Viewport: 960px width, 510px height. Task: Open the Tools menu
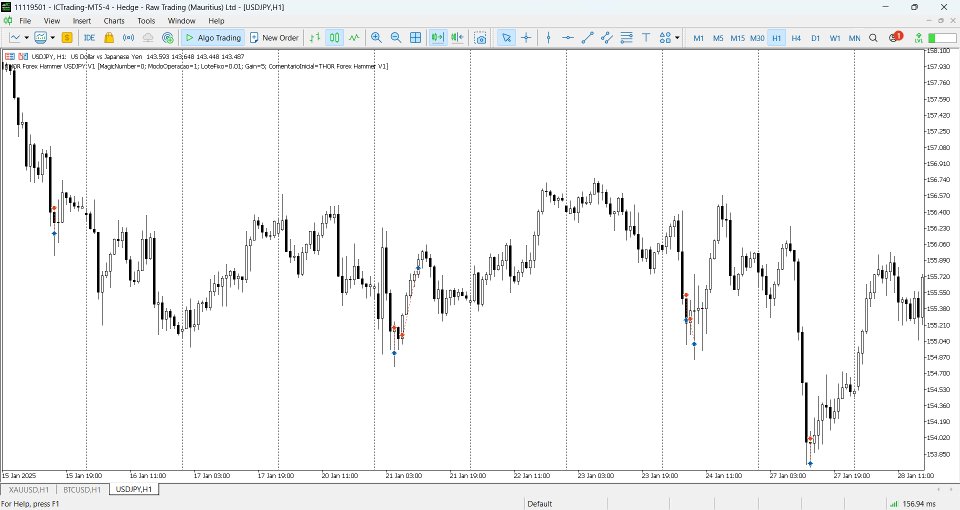coord(146,21)
